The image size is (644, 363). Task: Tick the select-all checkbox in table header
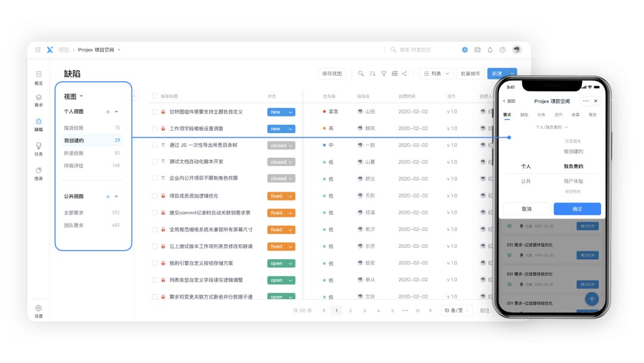(154, 96)
